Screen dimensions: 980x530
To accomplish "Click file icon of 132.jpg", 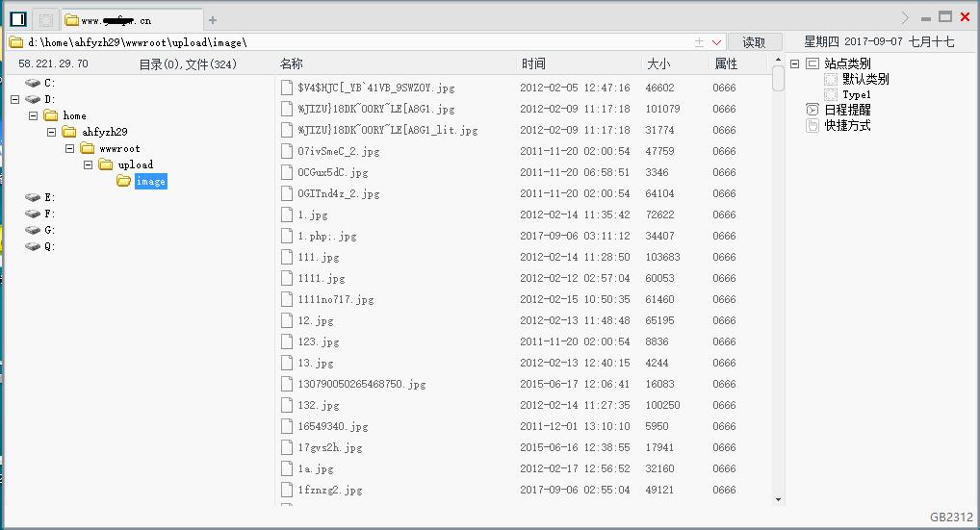I will pyautogui.click(x=287, y=405).
